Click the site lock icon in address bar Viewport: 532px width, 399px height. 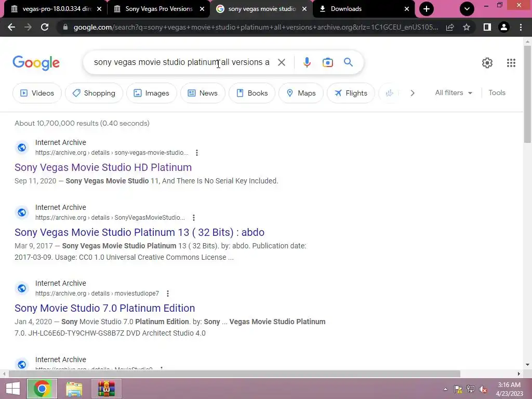(x=65, y=27)
